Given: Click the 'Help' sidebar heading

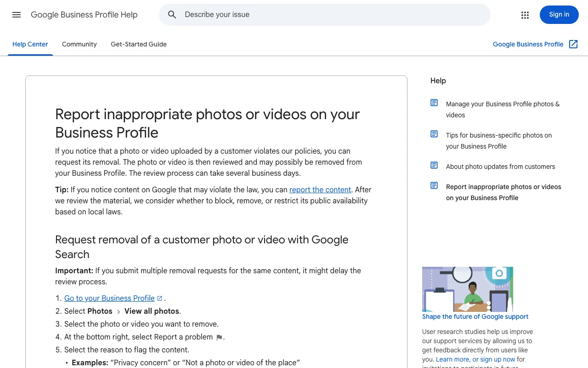Looking at the screenshot, I should (x=438, y=80).
